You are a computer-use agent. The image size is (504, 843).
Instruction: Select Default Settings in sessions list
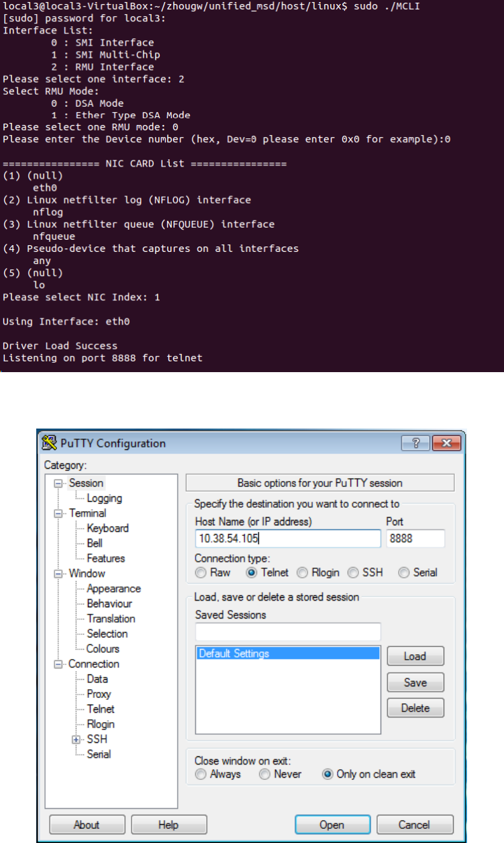tap(288, 654)
